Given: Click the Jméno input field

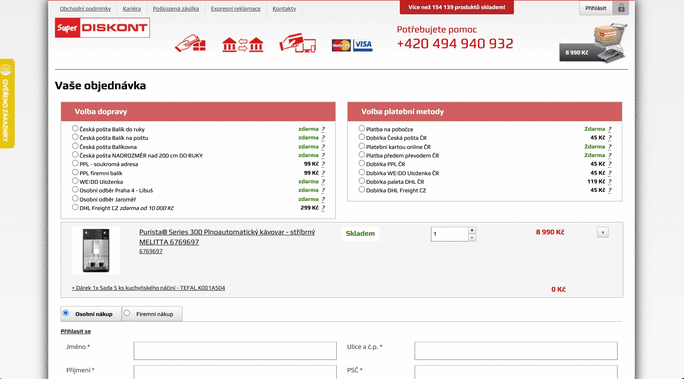Looking at the screenshot, I should tap(235, 351).
